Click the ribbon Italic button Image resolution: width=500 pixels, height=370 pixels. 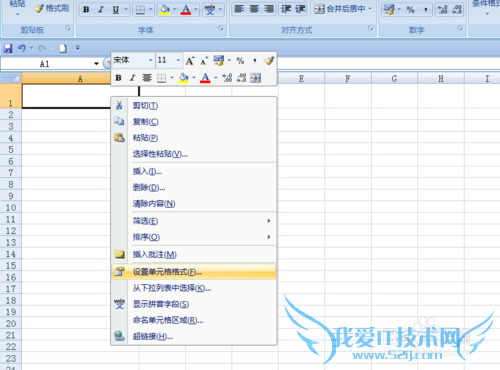[x=101, y=10]
